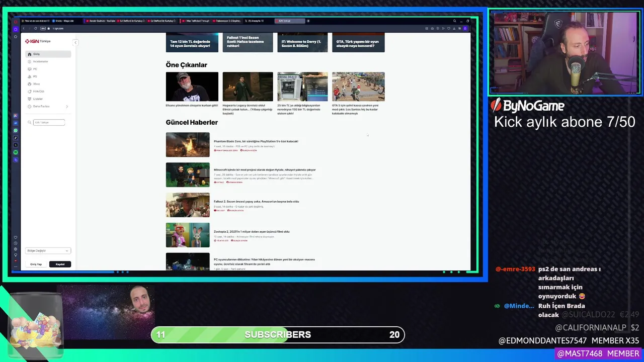Click the Subscribers goal progress bar overlay
Image resolution: width=644 pixels, height=362 pixels.
coord(278,334)
